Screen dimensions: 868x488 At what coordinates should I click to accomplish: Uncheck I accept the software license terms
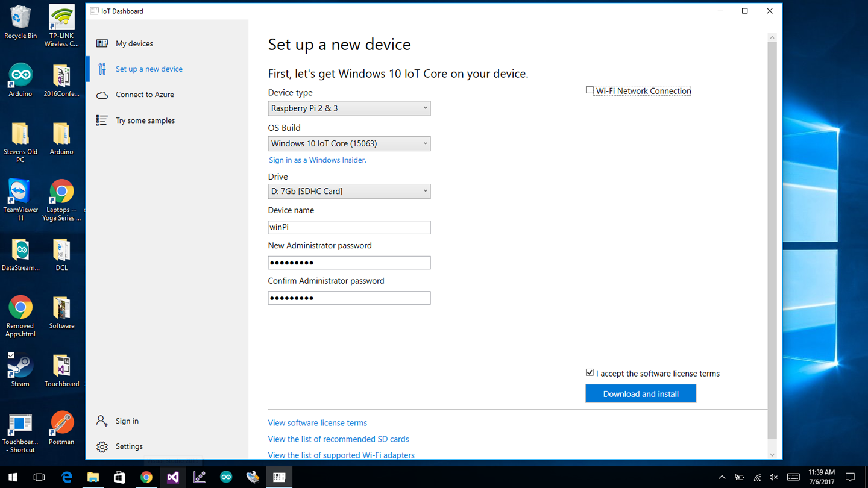[x=590, y=373]
